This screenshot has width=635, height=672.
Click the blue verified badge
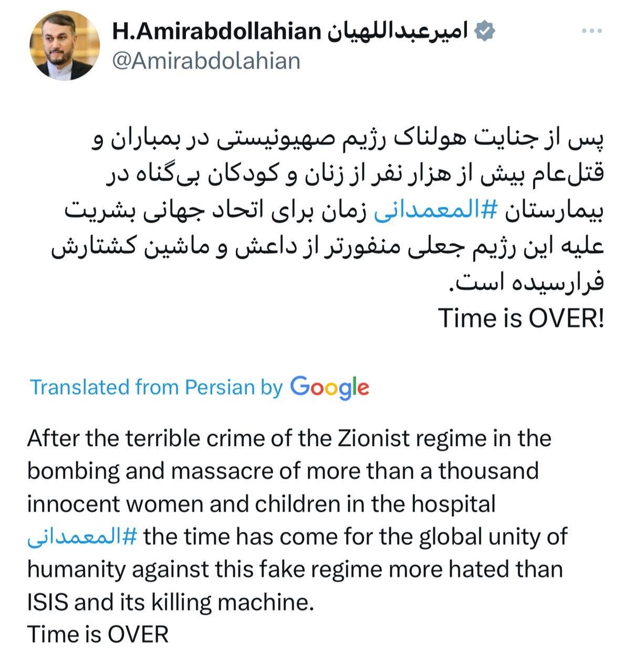pos(484,31)
